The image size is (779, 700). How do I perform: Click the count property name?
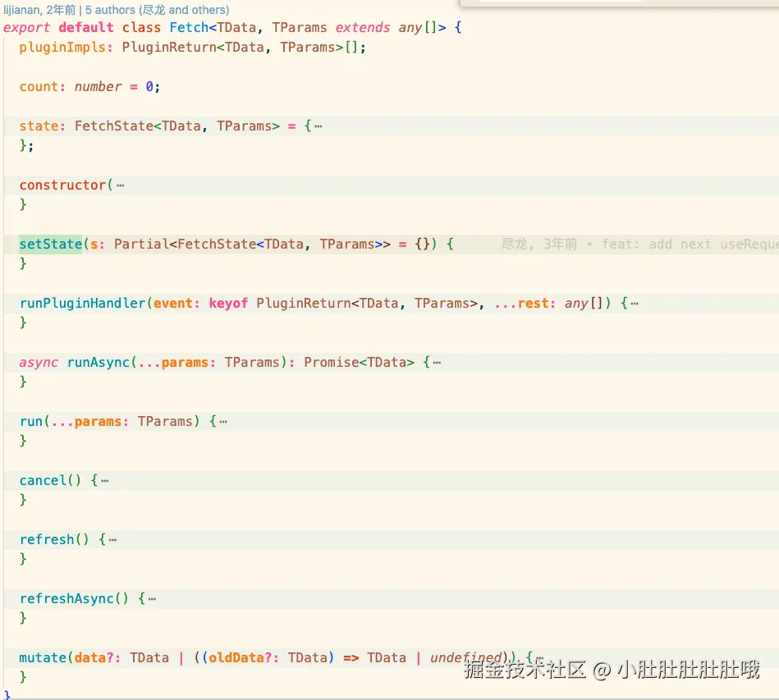tap(39, 86)
